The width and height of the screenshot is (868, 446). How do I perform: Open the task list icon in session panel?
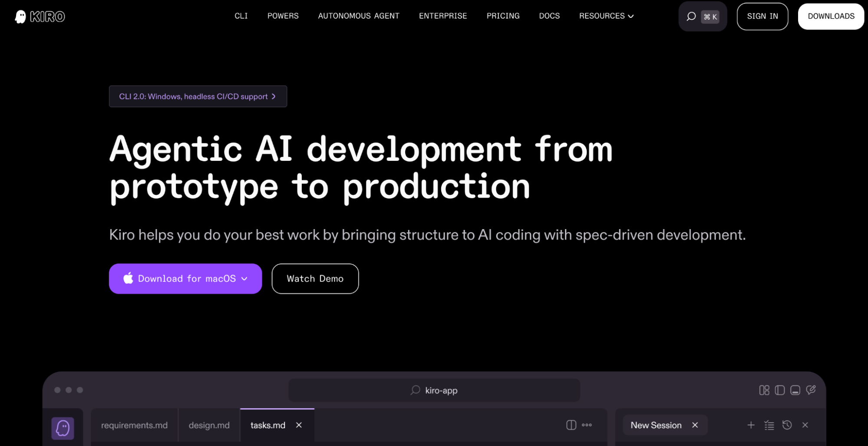click(769, 425)
